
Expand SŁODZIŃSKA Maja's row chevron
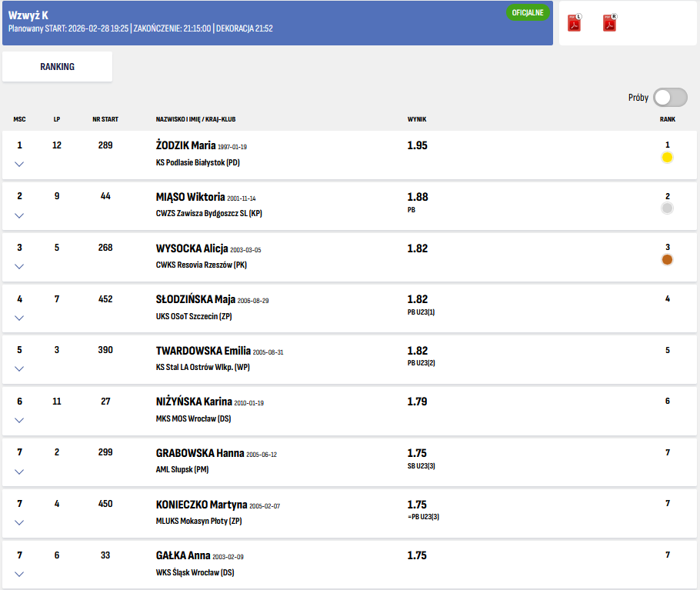19,318
